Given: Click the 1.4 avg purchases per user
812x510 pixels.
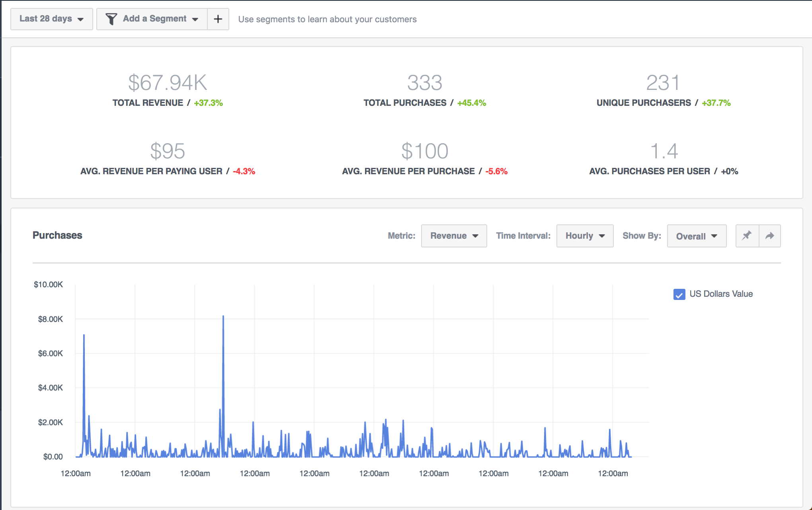Looking at the screenshot, I should (x=664, y=151).
